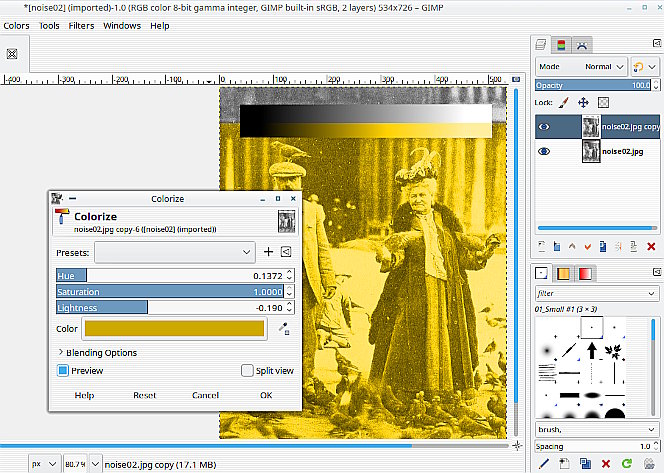Open the Presets dropdown

(x=175, y=251)
